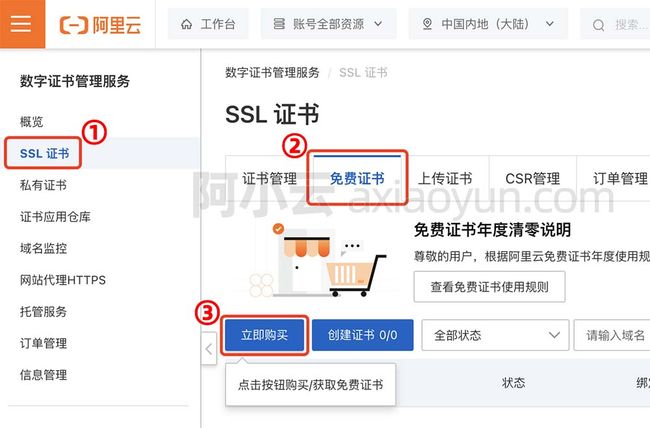Focus the 请输入域名 input field
Viewport: 650px width, 428px height.
(612, 335)
